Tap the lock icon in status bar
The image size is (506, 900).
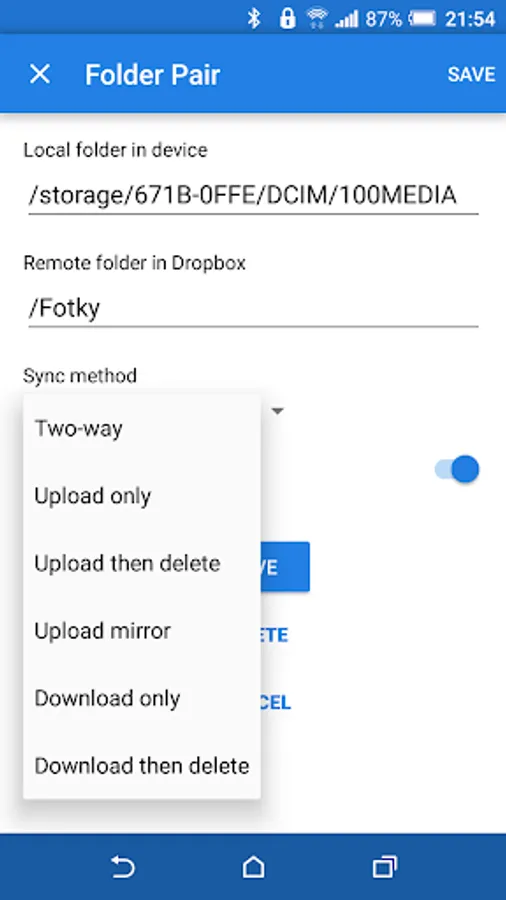(287, 19)
